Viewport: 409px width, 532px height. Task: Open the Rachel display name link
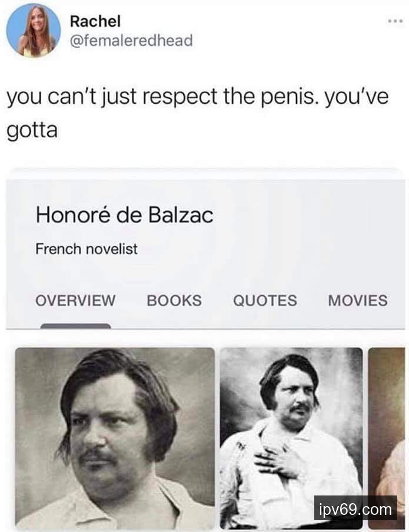click(95, 21)
